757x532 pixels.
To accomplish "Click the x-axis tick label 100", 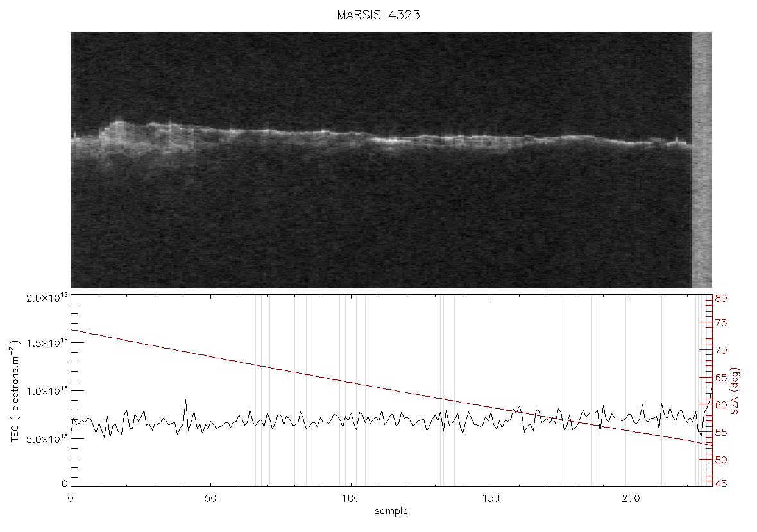I will [x=350, y=498].
